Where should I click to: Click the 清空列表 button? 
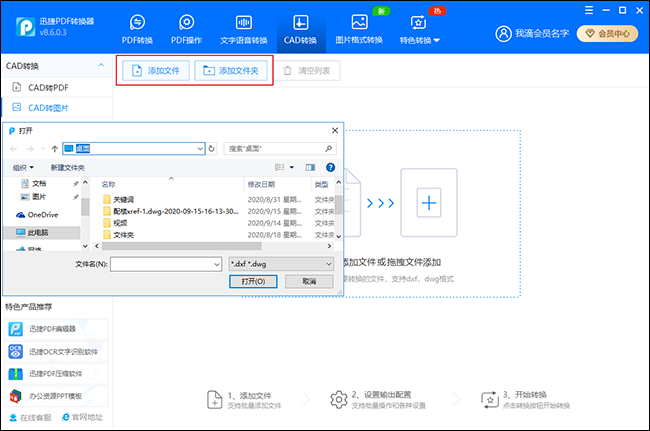pos(307,70)
